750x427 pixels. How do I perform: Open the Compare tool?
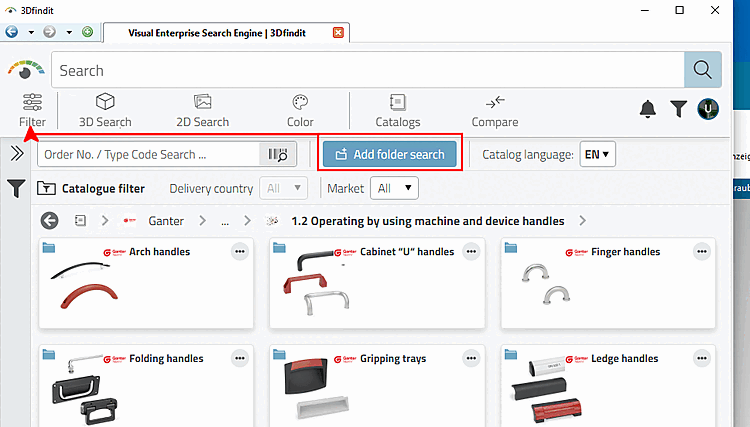[x=495, y=110]
